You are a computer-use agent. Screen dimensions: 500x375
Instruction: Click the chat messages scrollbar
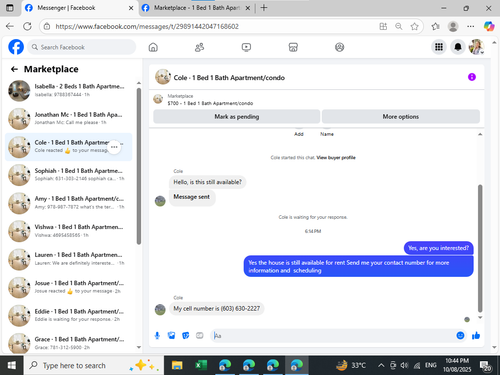pyautogui.click(x=480, y=248)
